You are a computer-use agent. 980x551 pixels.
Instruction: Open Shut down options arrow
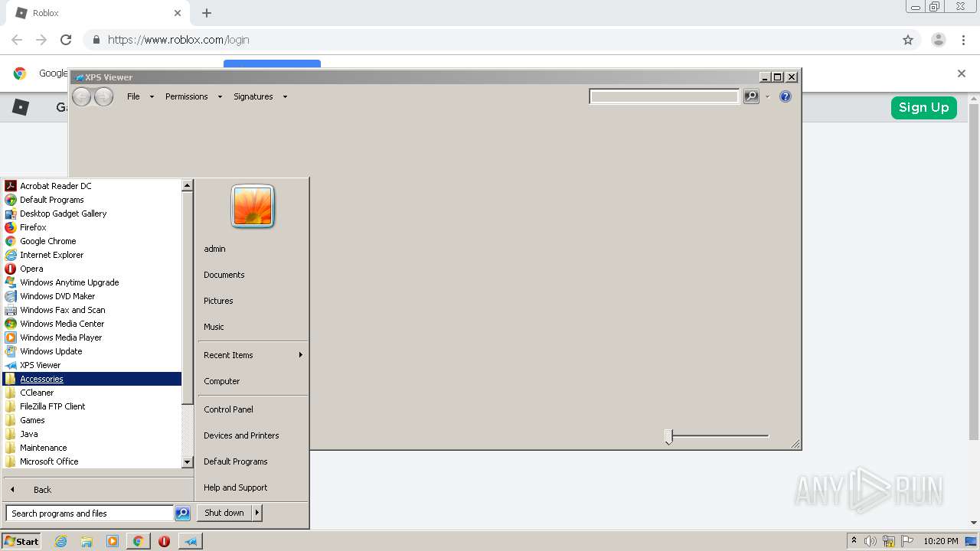tap(257, 513)
